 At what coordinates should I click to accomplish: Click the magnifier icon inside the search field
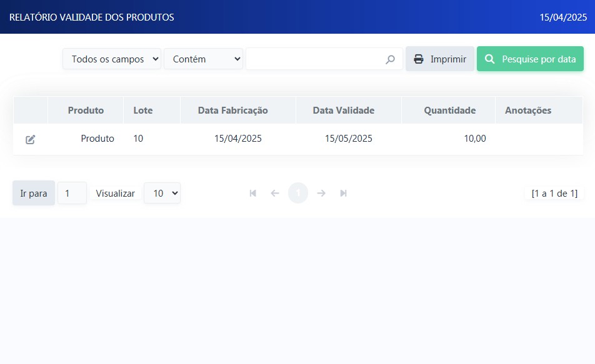pos(390,59)
